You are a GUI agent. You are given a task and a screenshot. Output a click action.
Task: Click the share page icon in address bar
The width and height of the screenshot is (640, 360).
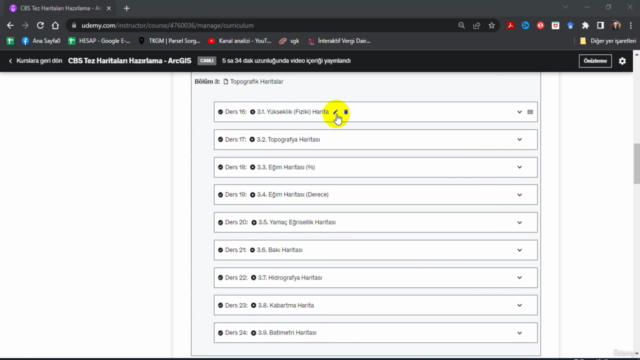(476, 25)
